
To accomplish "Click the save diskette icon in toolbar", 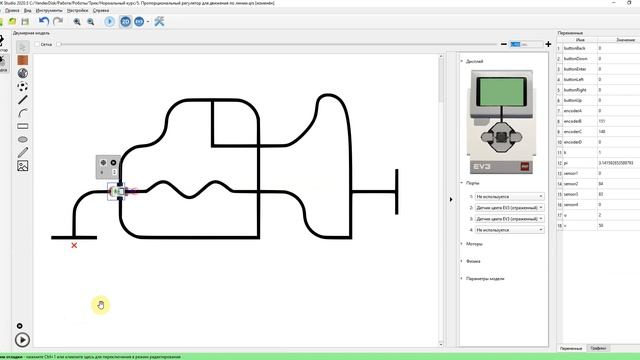I will pyautogui.click(x=25, y=22).
